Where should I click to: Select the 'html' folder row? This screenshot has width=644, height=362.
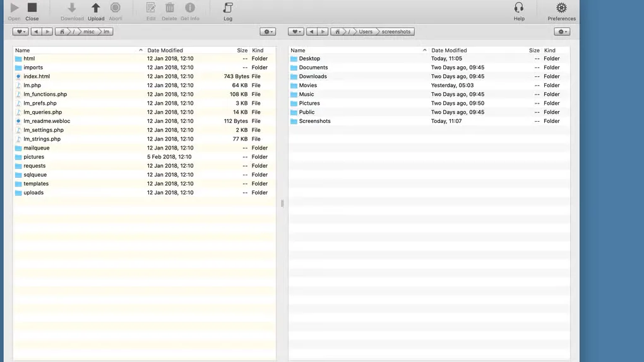tap(144, 59)
